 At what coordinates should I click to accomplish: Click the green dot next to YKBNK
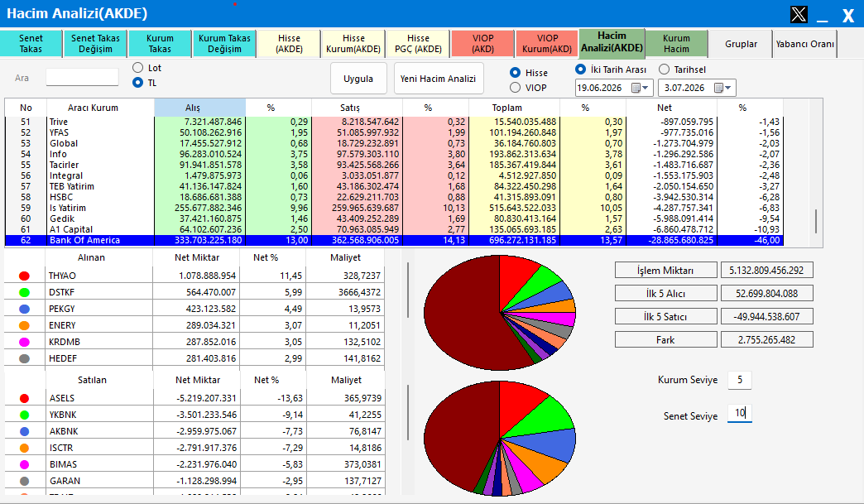(x=24, y=415)
